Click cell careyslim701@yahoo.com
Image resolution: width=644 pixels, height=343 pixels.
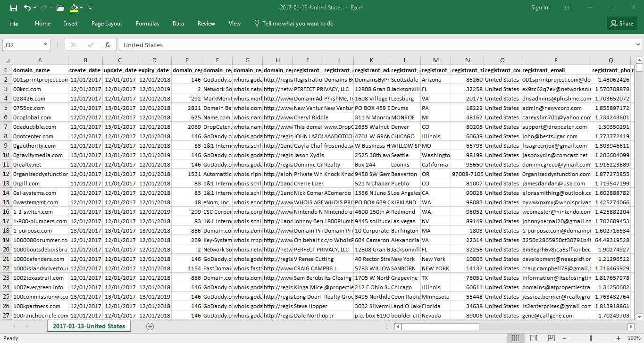556,117
